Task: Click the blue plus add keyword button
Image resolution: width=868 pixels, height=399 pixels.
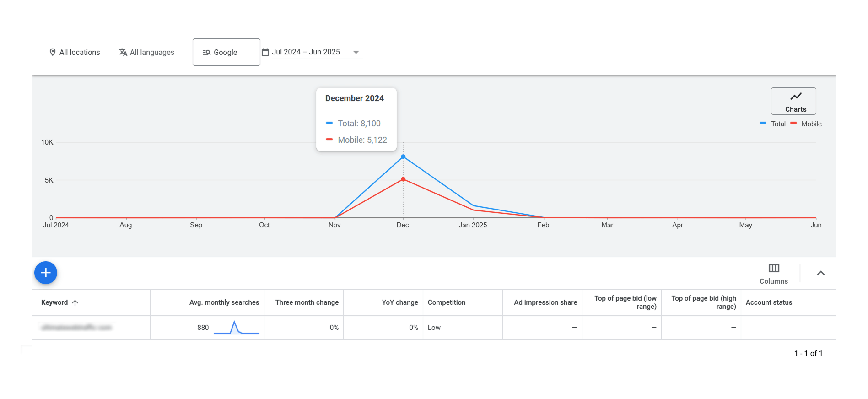Action: [46, 273]
